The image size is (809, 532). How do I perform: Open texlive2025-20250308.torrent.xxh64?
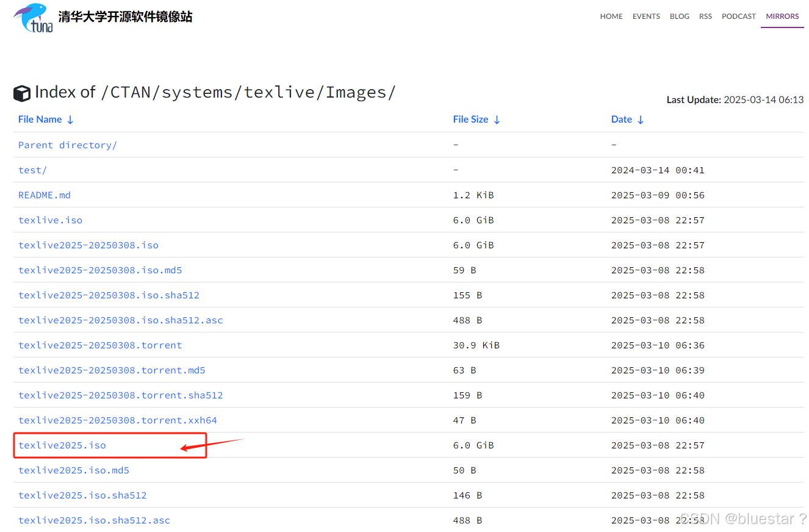tap(118, 420)
